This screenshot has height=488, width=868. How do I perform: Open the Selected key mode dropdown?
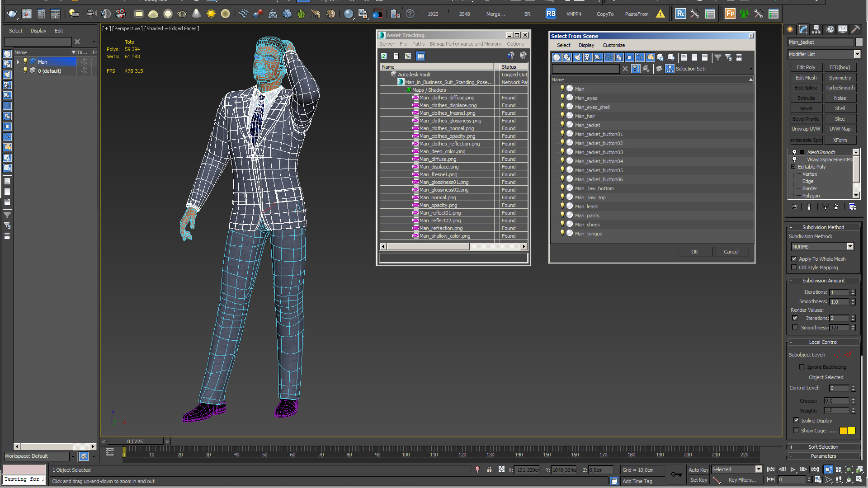[x=759, y=469]
